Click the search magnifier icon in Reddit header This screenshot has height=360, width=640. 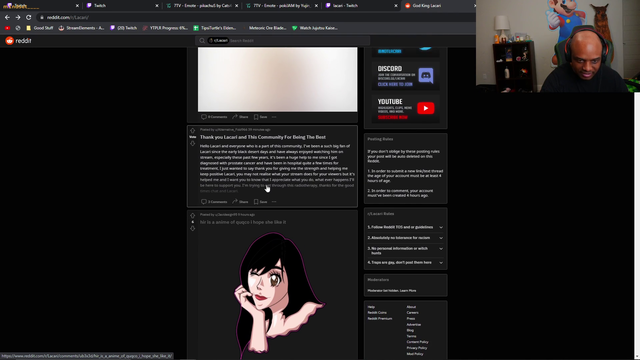coord(202,41)
